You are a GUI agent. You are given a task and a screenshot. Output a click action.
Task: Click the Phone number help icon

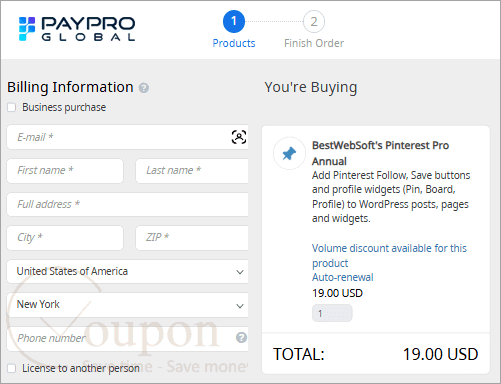tap(241, 338)
